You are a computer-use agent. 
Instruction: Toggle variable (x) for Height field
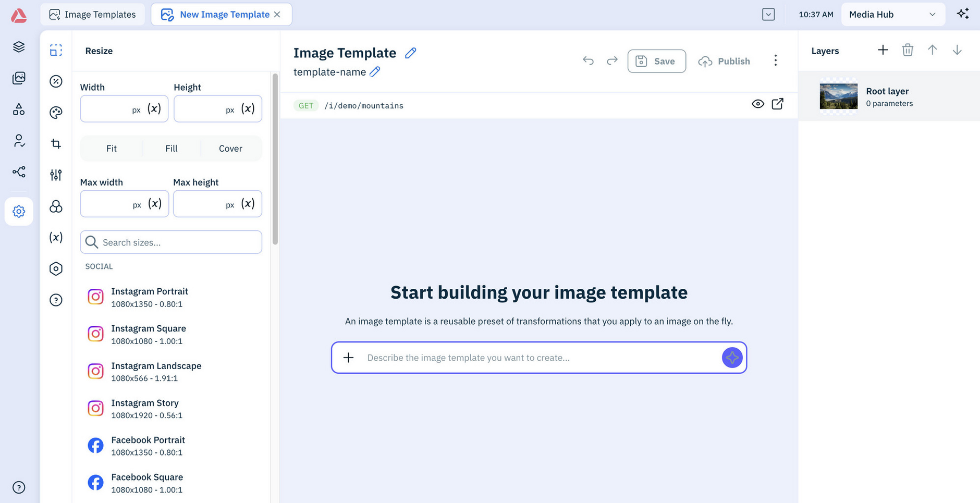coord(248,108)
